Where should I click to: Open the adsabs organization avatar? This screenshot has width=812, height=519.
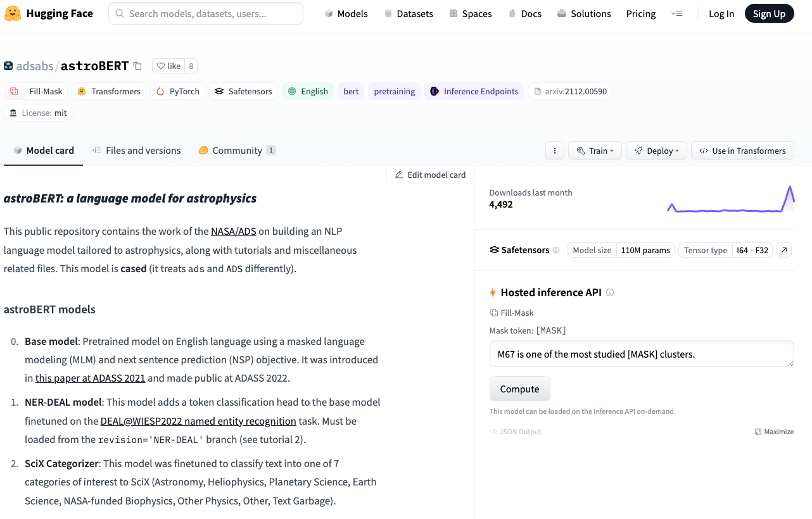pos(8,66)
